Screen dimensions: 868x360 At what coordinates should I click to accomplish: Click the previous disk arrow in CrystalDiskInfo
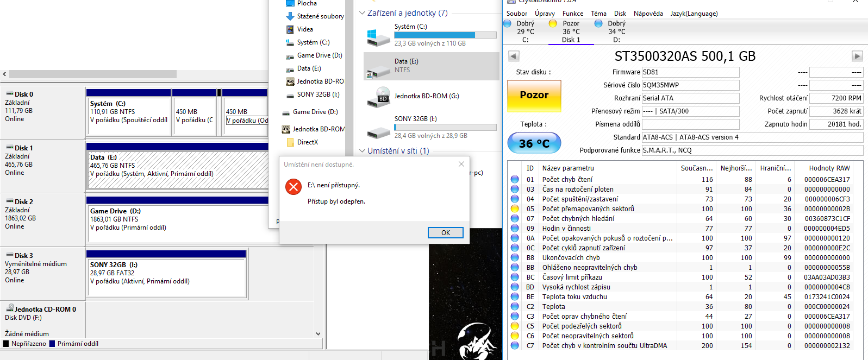(x=514, y=56)
